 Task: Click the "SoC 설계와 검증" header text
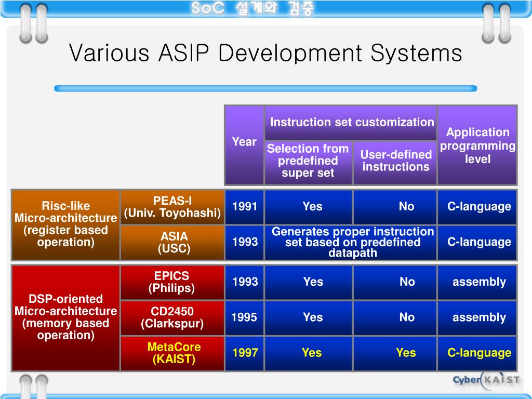click(x=252, y=8)
